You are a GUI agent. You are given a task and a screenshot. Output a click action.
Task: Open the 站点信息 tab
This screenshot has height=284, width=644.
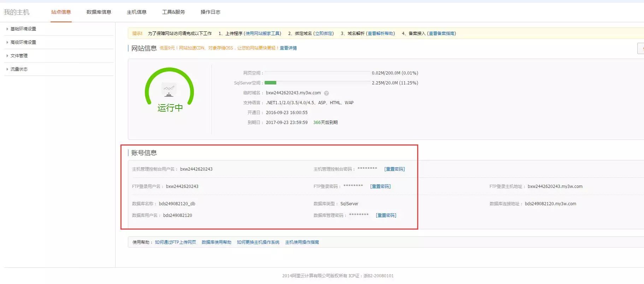[x=61, y=12]
